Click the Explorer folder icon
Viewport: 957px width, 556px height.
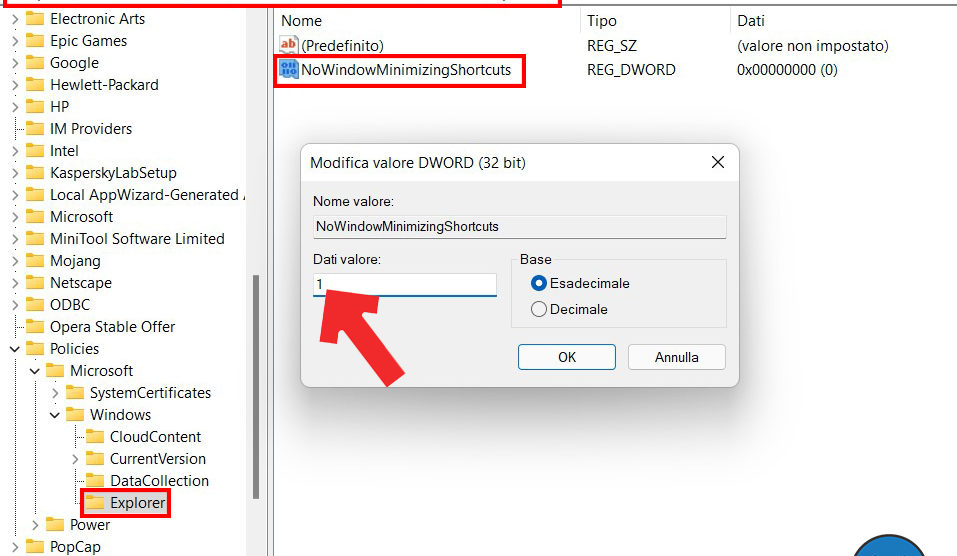95,502
